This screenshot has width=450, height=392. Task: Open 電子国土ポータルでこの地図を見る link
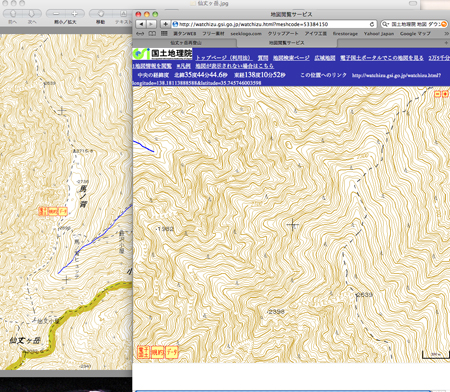click(382, 58)
